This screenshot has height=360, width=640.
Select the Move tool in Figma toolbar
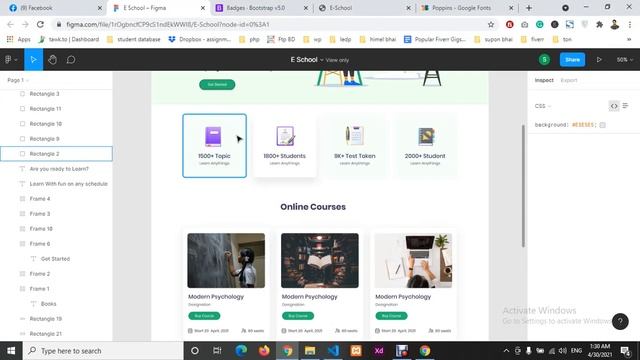pos(33,60)
